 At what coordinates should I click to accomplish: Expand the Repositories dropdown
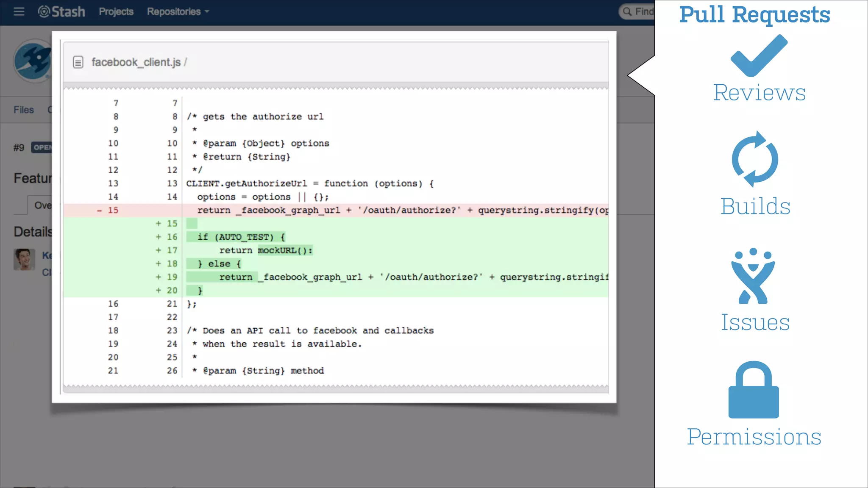tap(178, 11)
